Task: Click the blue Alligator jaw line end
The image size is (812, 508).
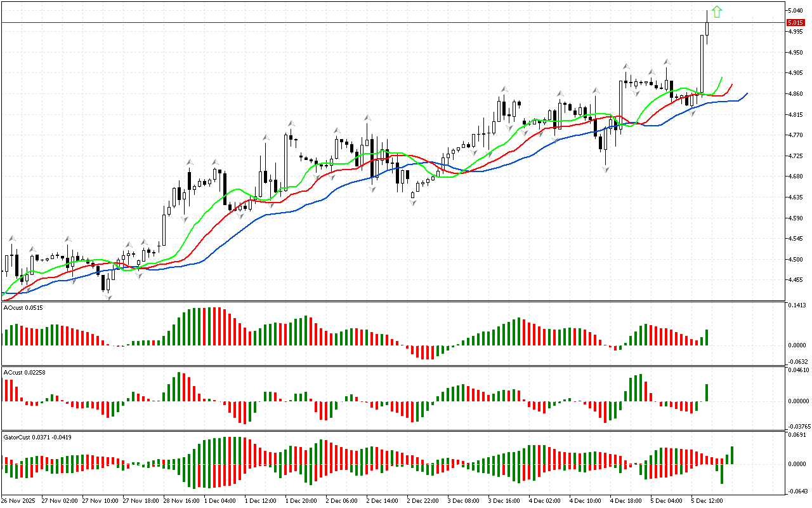Action: point(747,93)
